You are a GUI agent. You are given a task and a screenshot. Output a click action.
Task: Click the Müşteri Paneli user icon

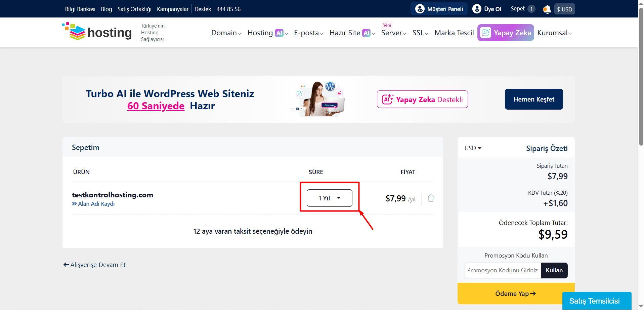pos(420,9)
